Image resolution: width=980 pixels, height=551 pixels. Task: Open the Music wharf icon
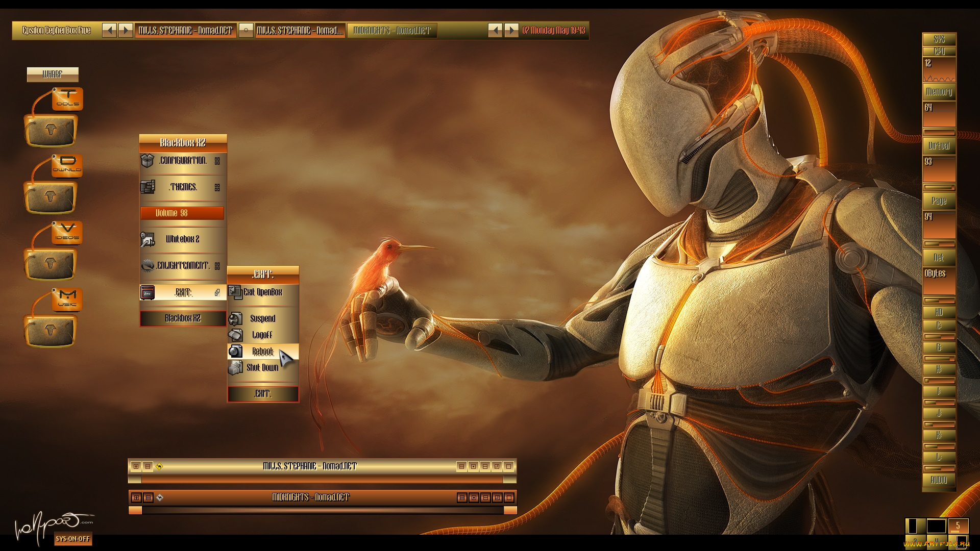coord(67,299)
